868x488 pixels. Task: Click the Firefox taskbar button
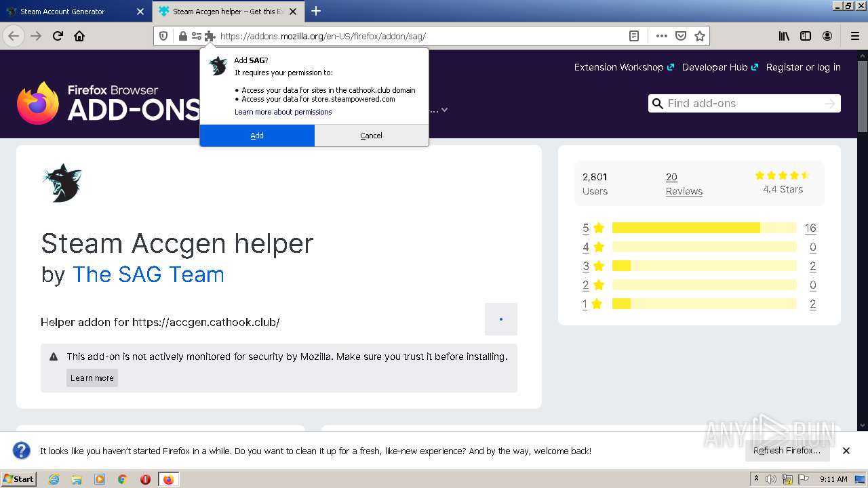tap(168, 479)
